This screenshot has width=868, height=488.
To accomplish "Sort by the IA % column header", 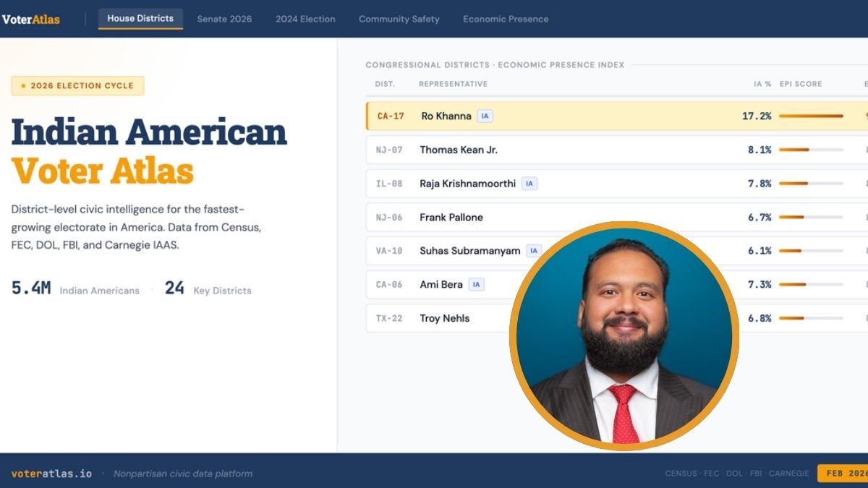I will (x=762, y=84).
